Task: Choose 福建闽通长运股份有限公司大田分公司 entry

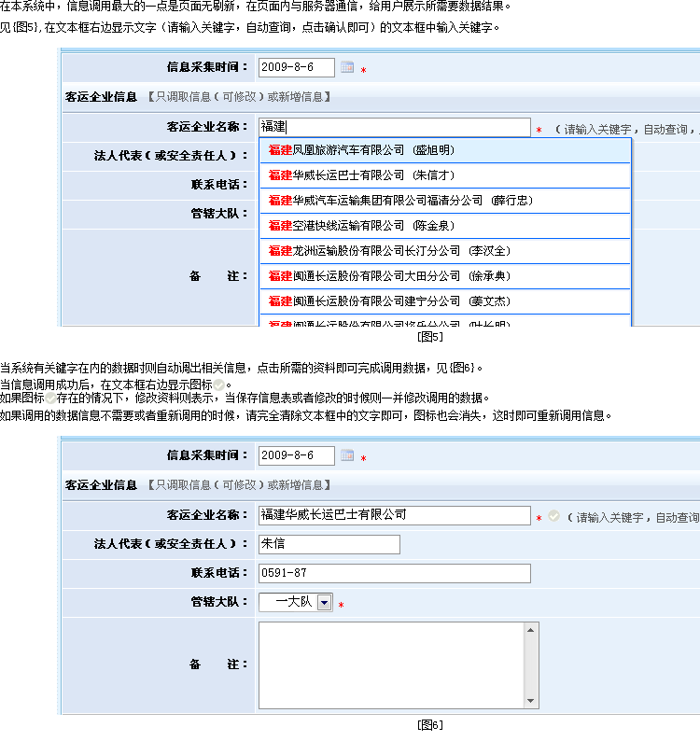Action: point(445,276)
